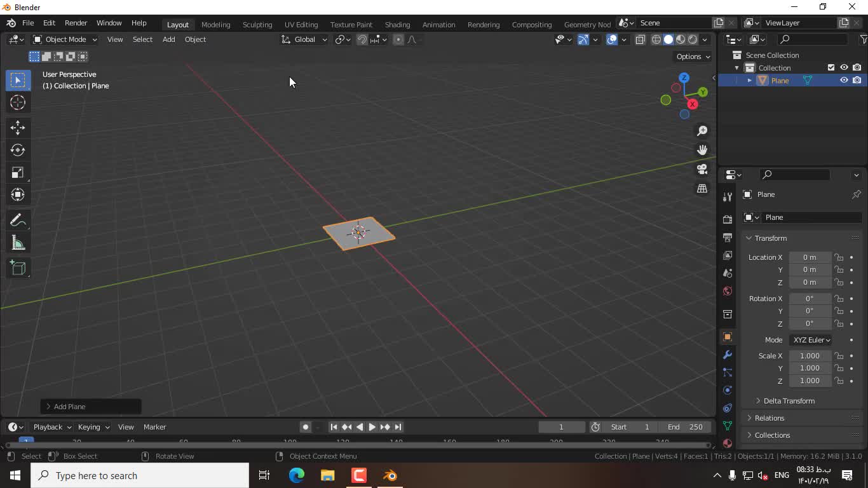Click the Scale X value field
The image size is (868, 488).
(x=810, y=356)
